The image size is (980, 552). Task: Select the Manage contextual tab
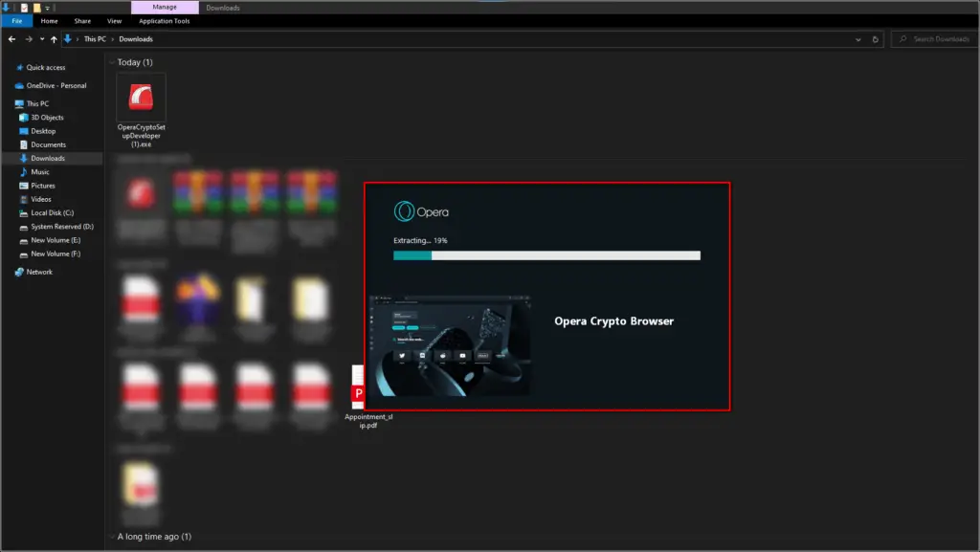[x=165, y=7]
